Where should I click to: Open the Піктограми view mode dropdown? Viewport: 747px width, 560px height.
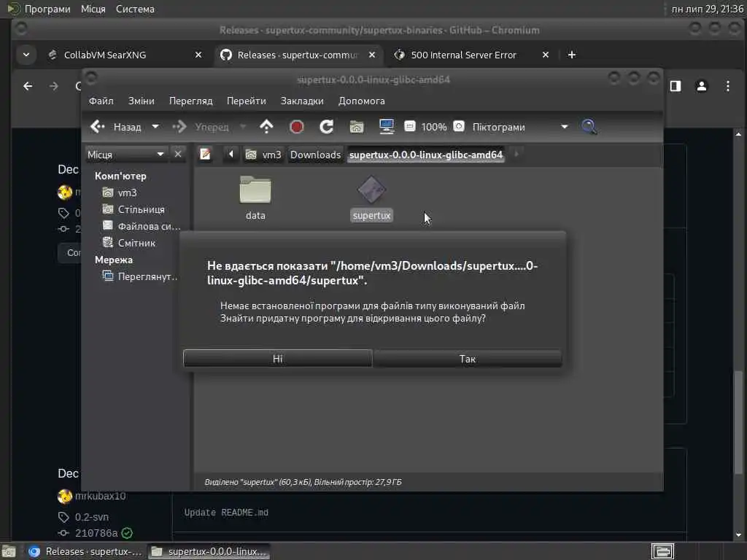point(520,127)
